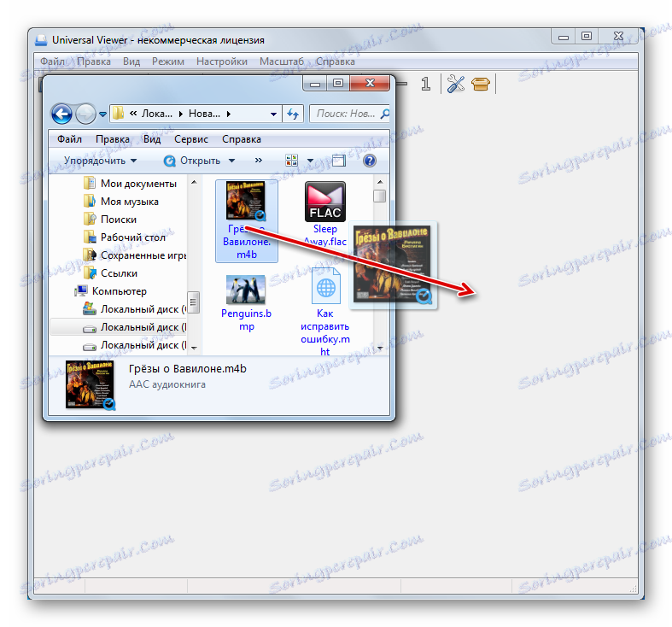Select the Грёзы о Вавилоне.m4b file
This screenshot has width=672, height=627.
click(247, 221)
